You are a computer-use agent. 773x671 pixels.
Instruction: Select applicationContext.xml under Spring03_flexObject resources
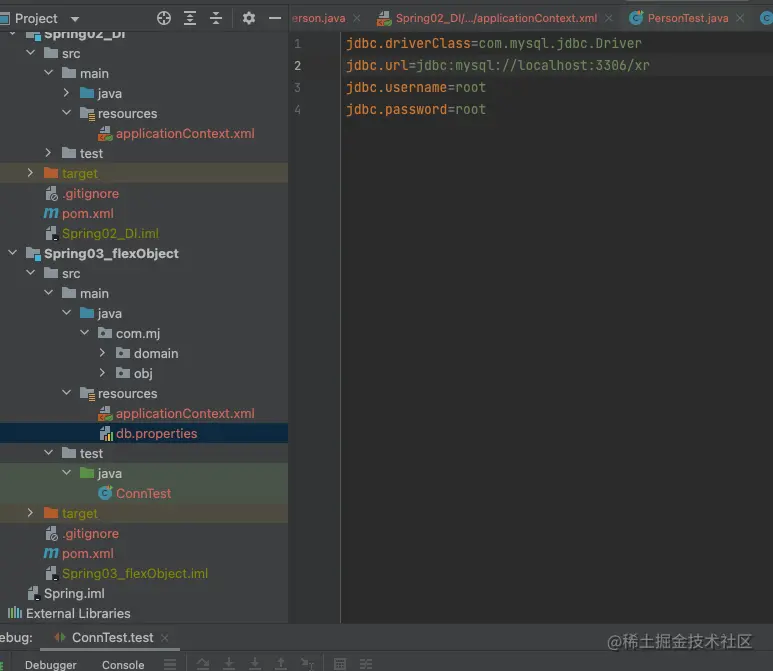[x=185, y=413]
